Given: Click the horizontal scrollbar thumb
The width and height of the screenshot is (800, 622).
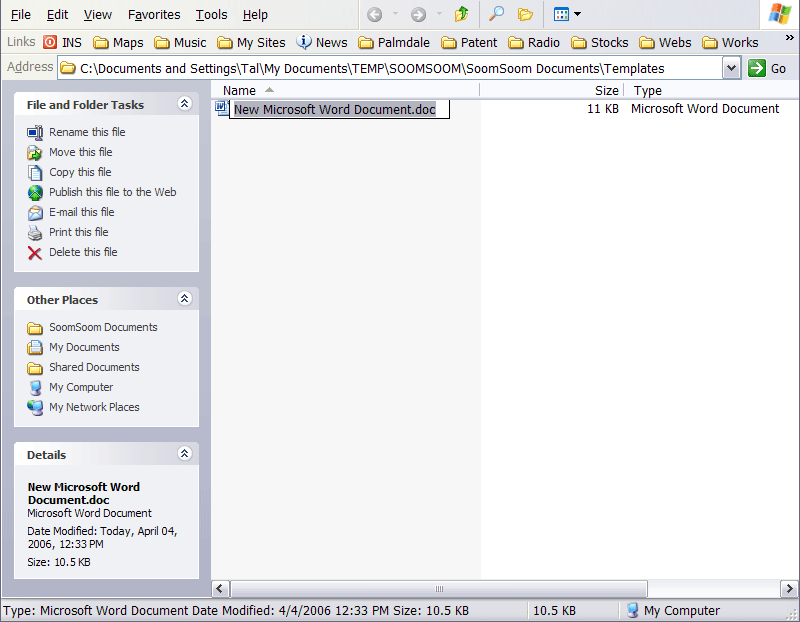Looking at the screenshot, I should point(439,588).
